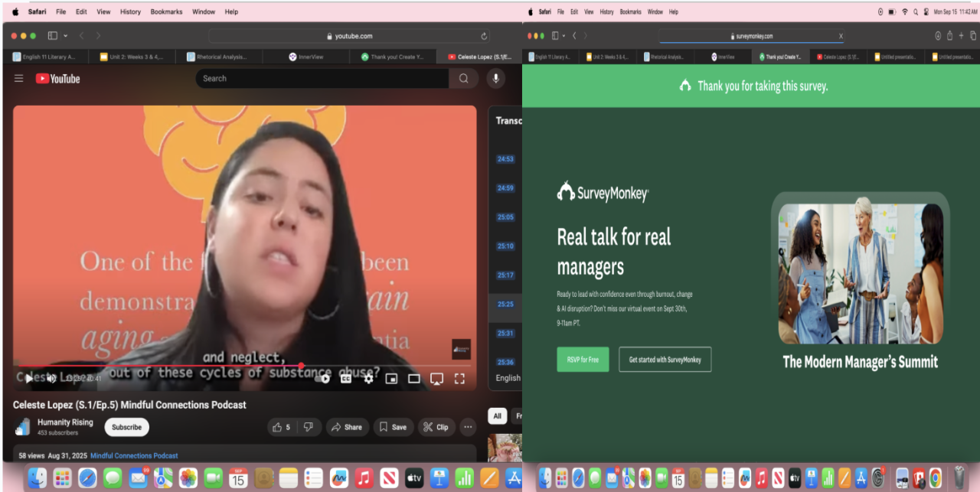980x492 pixels.
Task: Mute the video with the speaker icon
Action: point(51,378)
